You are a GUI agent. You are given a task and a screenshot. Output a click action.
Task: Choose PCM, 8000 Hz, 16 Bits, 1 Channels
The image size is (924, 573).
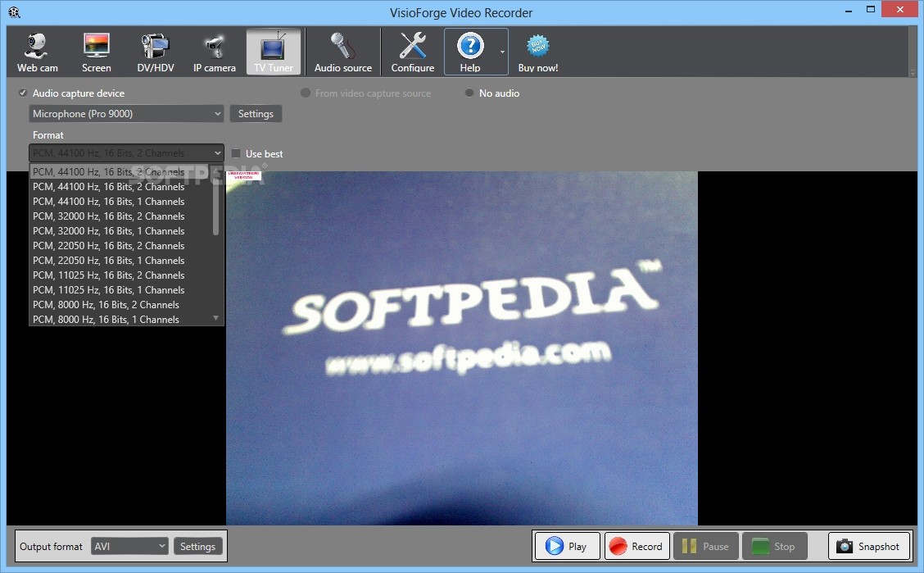[x=120, y=319]
